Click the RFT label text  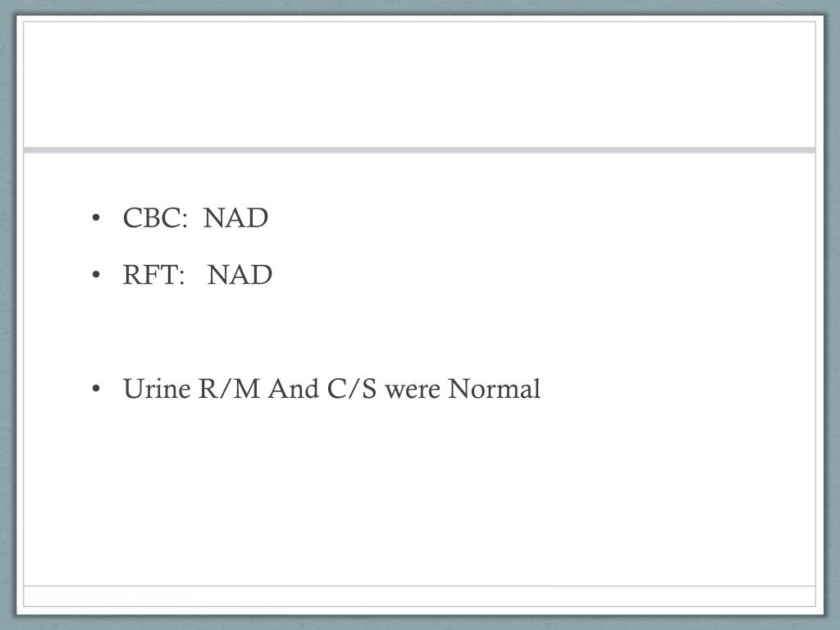[150, 275]
